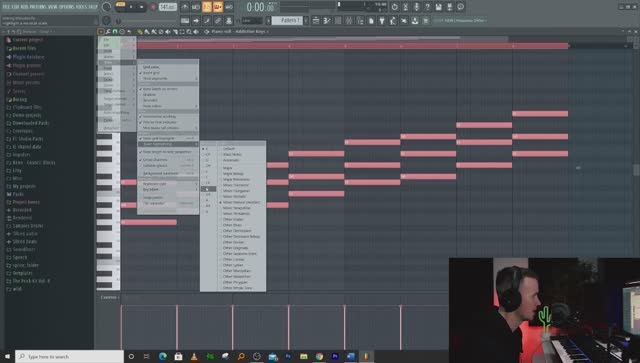
Task: Toggle Note grid highlights option
Action: 168,138
